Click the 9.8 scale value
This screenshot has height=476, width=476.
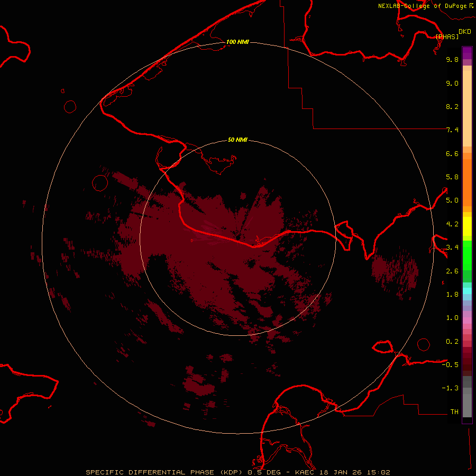[452, 59]
